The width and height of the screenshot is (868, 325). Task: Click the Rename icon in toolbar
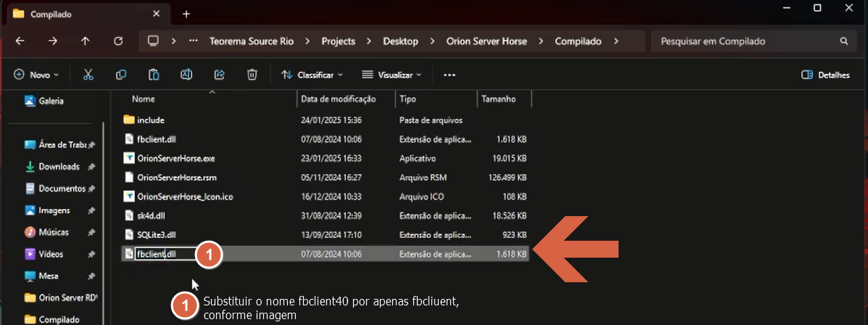coord(186,75)
